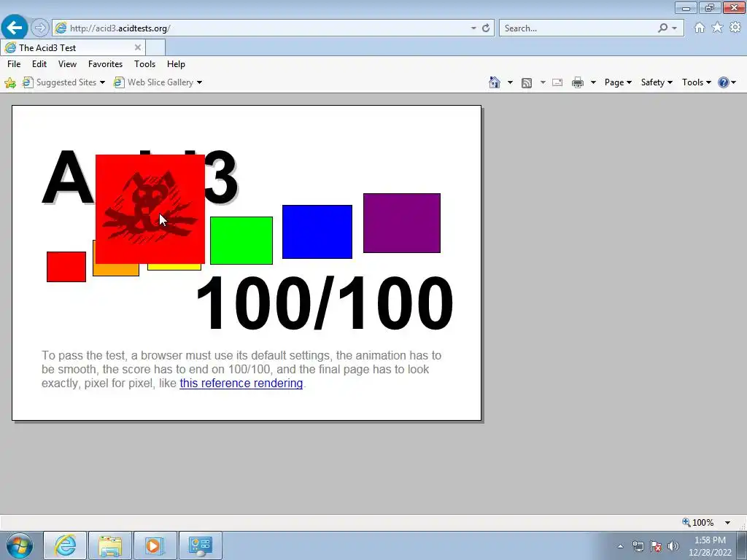Viewport: 747px width, 560px height.
Task: Click the Print icon
Action: coord(578,82)
